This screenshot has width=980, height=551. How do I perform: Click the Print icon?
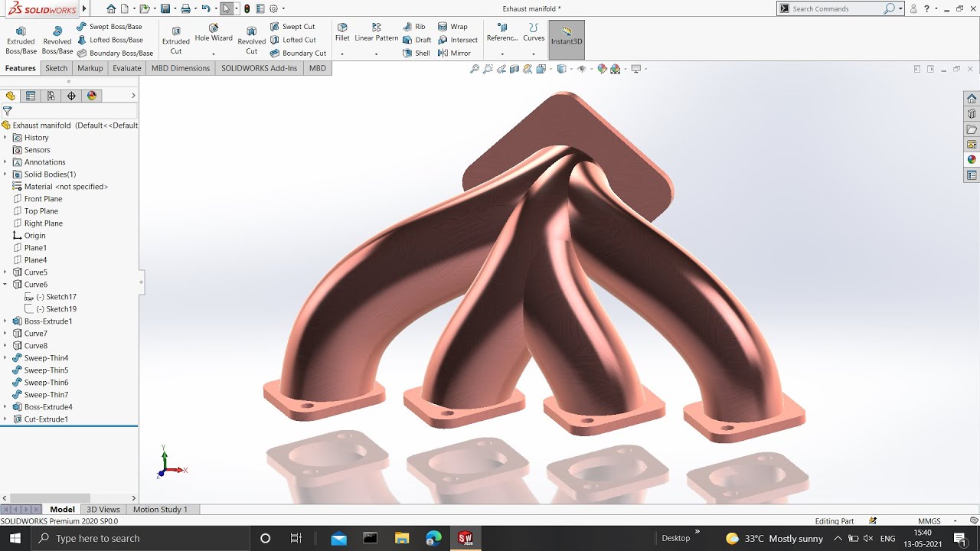point(185,8)
